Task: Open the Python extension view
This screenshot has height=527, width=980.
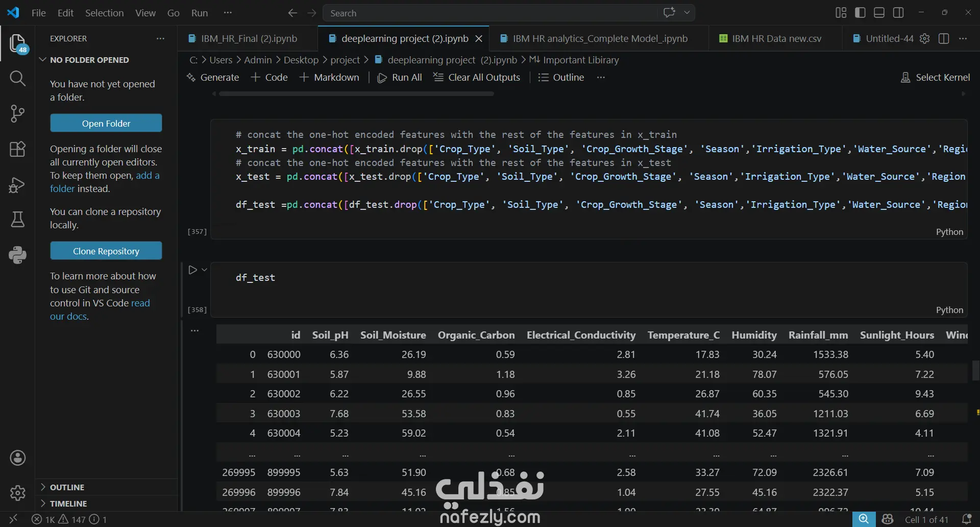Action: 18,255
